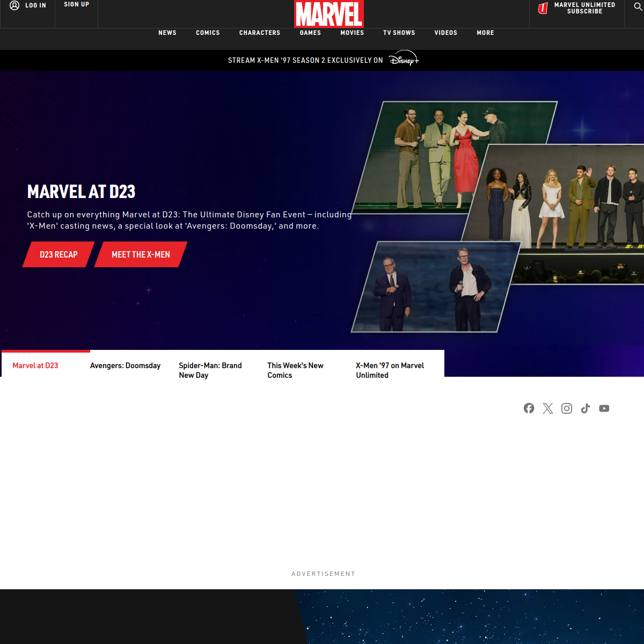Viewport: 644px width, 644px height.
Task: Click the MEET THE X-MEN button
Action: (141, 254)
